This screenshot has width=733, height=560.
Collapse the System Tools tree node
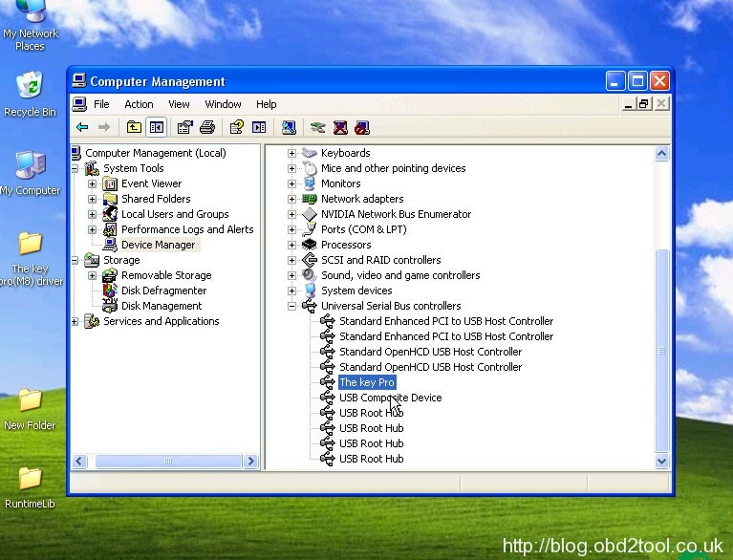(75, 168)
